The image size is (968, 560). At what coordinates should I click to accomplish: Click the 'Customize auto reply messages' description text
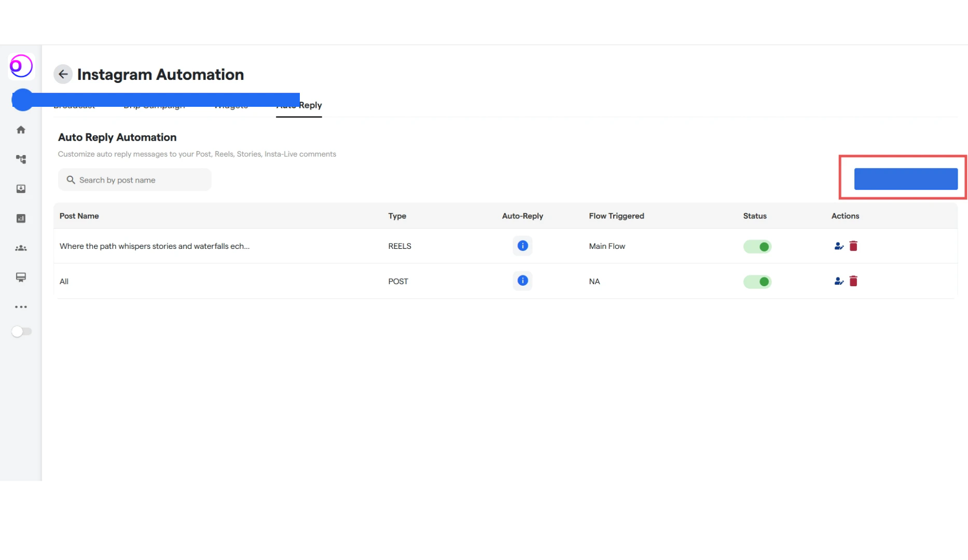[x=197, y=154]
